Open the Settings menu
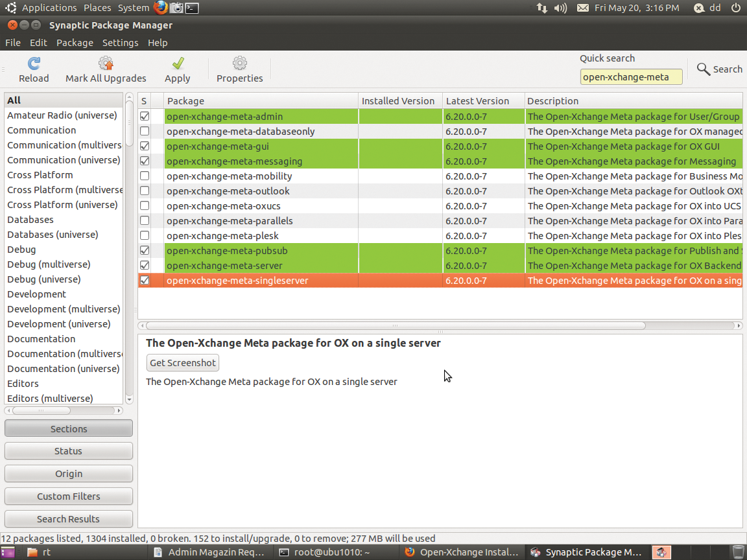Screen dimensions: 747x560 pyautogui.click(x=120, y=43)
